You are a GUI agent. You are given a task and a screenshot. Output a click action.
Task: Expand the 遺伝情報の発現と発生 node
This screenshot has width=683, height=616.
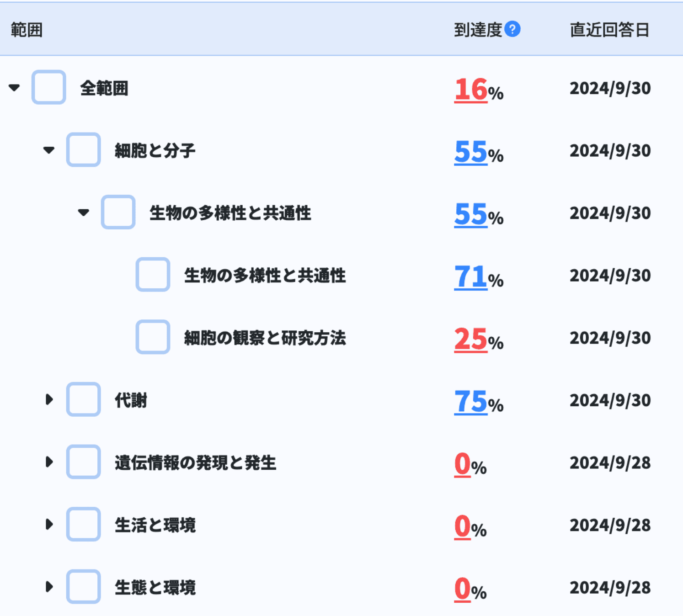(x=49, y=462)
